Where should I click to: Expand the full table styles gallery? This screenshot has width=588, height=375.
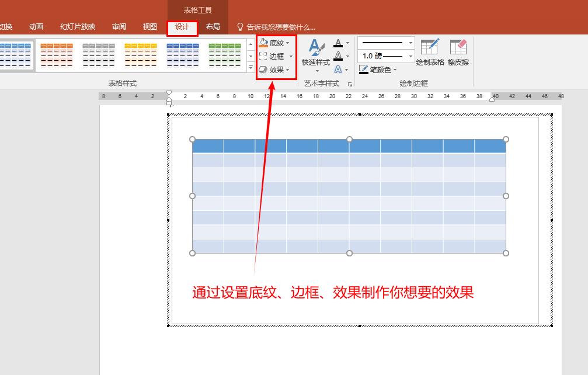[251, 67]
